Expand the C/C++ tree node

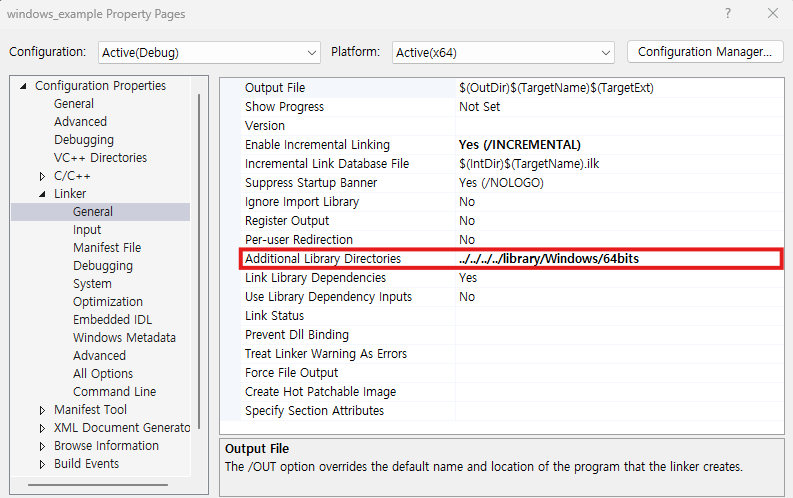click(x=42, y=176)
